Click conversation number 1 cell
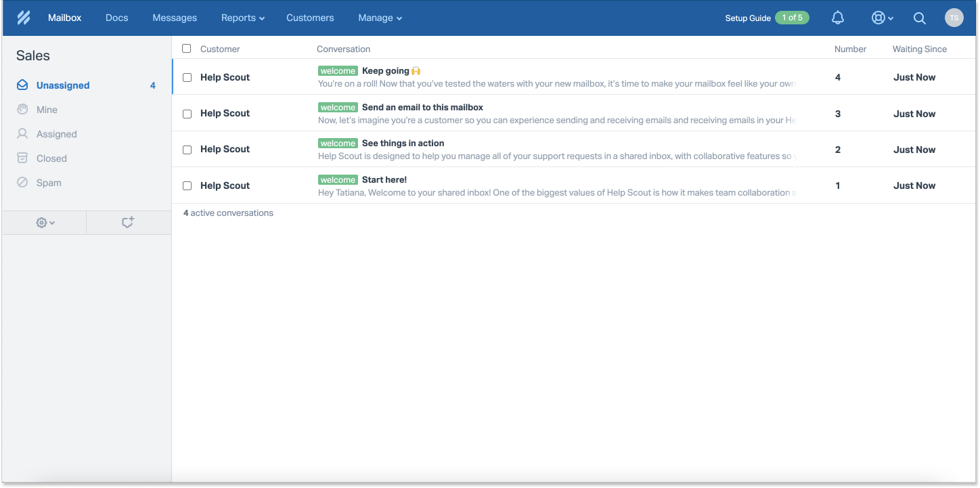980x488 pixels. [838, 185]
